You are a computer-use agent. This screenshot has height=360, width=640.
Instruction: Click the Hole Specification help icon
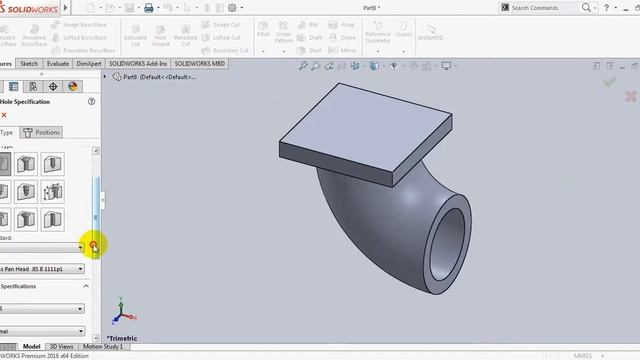tap(91, 102)
